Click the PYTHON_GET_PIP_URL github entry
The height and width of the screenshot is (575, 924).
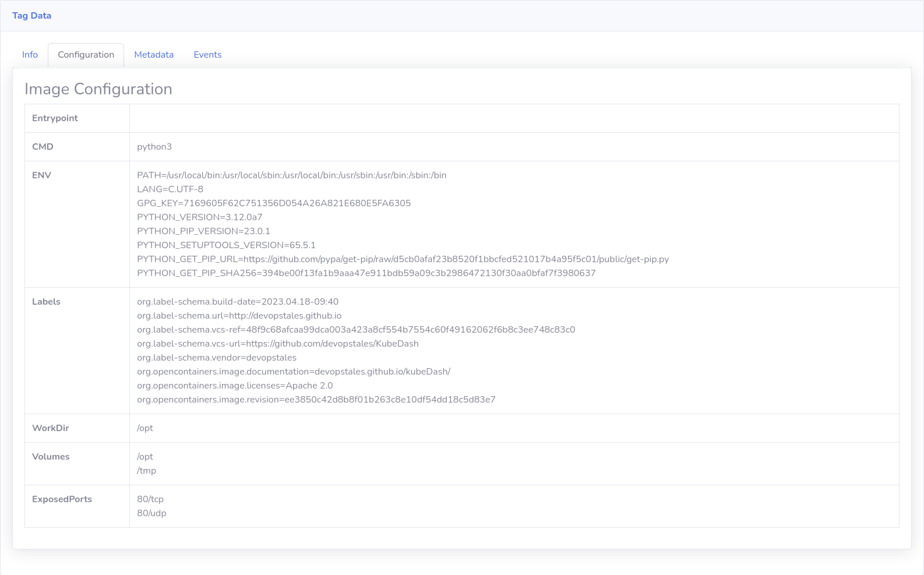tap(403, 259)
